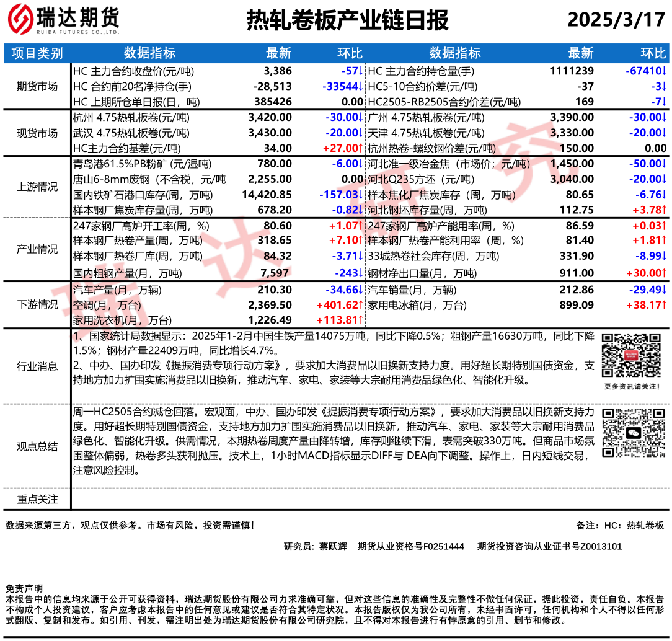Click the value 3,386 closing price
Screen dimensions: 672x641
point(278,71)
